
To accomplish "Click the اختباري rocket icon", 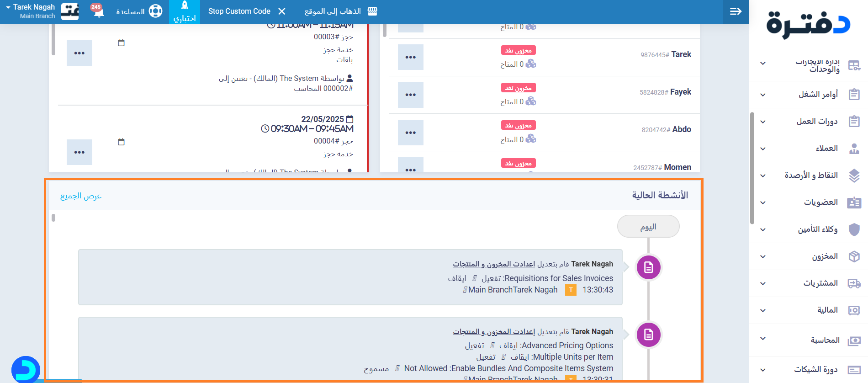I will [x=185, y=6].
